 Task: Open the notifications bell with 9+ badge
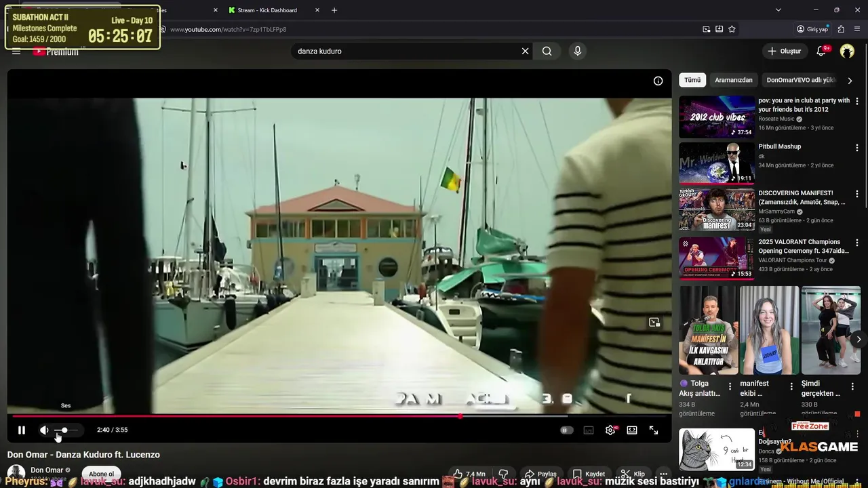coord(822,51)
